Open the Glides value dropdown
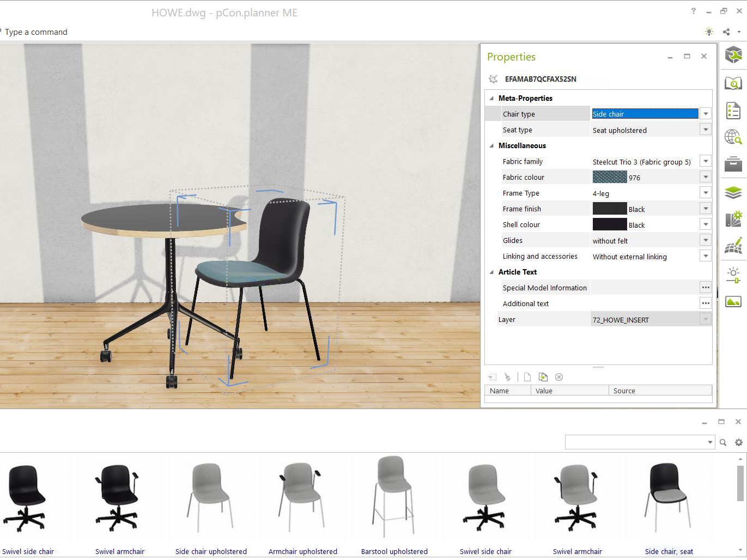Image resolution: width=747 pixels, height=560 pixels. [x=706, y=240]
